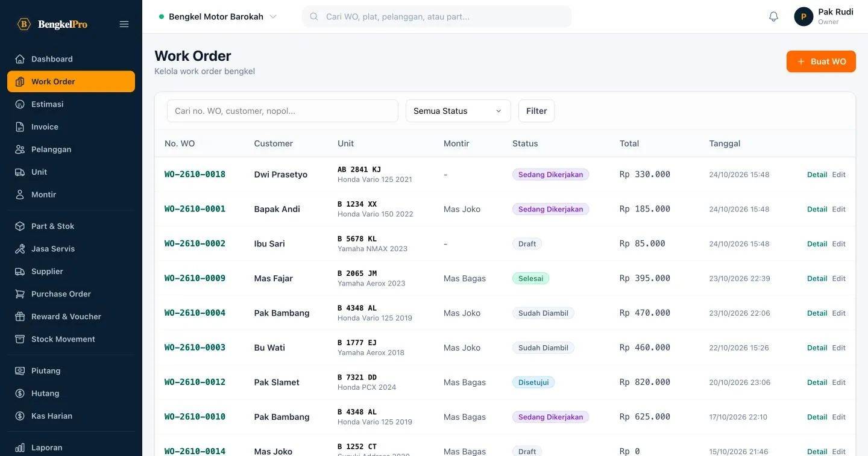Screen dimensions: 868x456
Task: Click the Part & Stok box icon
Action: point(20,226)
